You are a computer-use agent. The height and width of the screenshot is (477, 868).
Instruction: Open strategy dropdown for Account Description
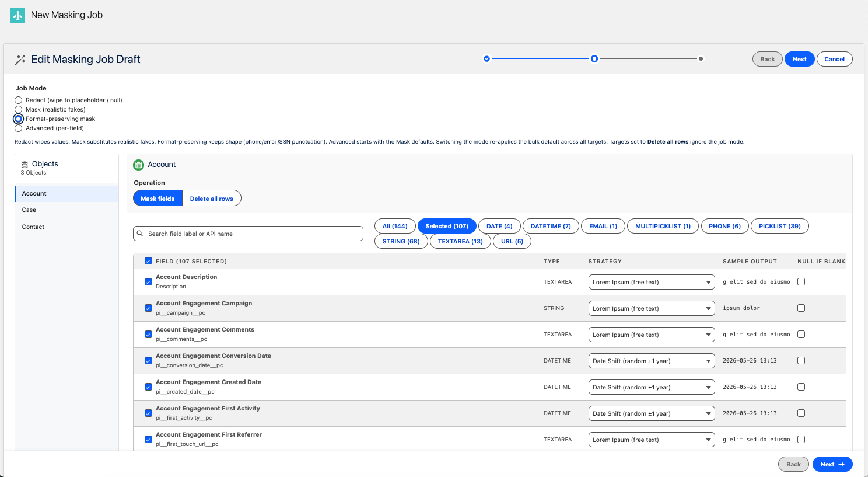point(652,282)
